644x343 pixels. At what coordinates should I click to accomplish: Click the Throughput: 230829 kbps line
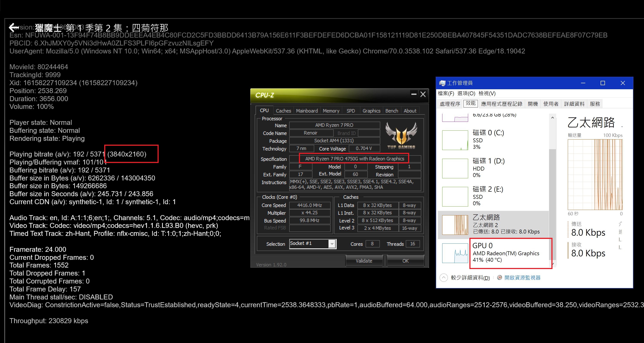[49, 321]
